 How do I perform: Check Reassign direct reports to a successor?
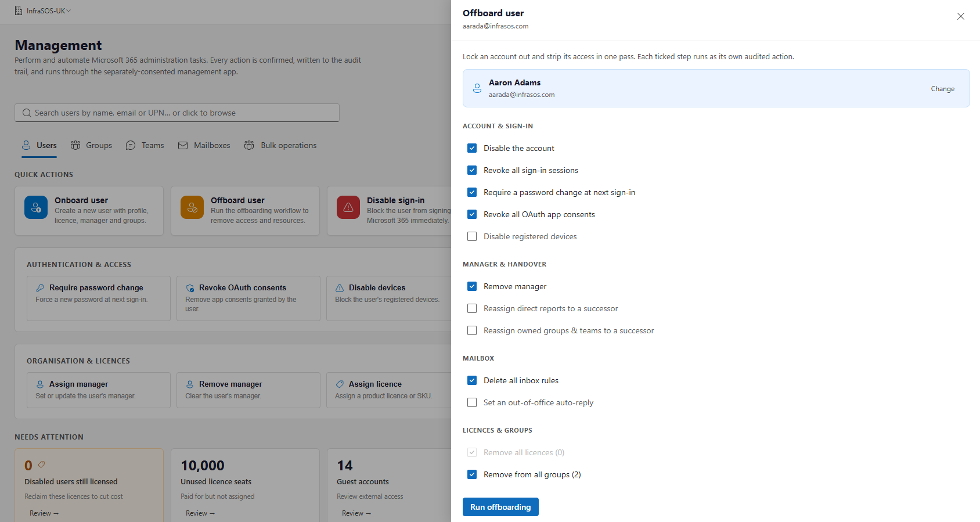(x=472, y=308)
